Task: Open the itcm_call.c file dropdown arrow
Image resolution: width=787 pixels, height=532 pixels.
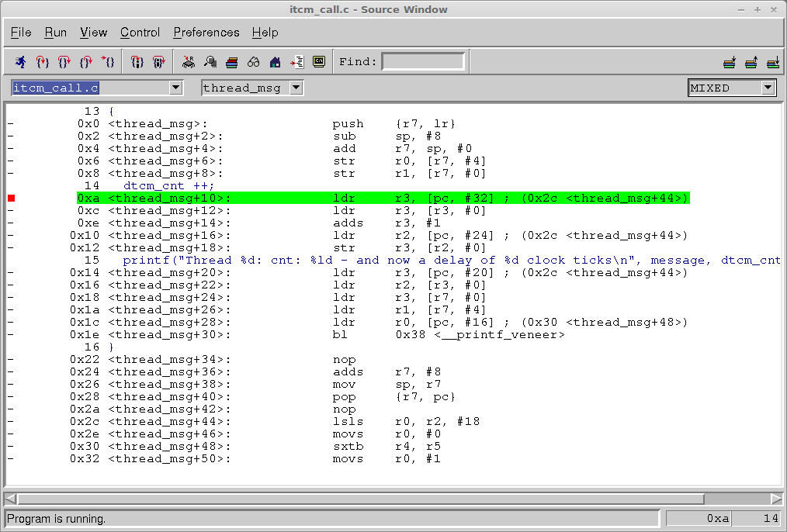Action: [x=175, y=88]
